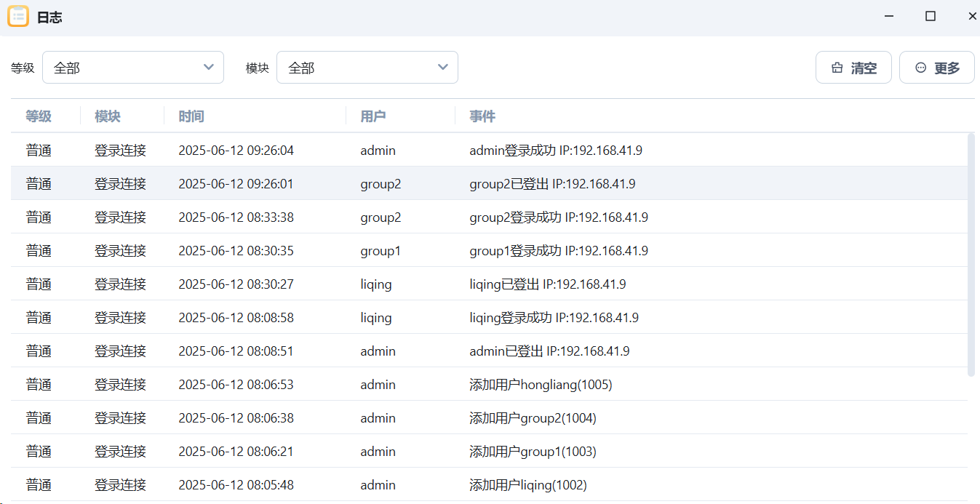Viewport: 980px width, 504px height.
Task: Click 登录连接 module cell in 08:33:38 row
Action: (x=121, y=217)
